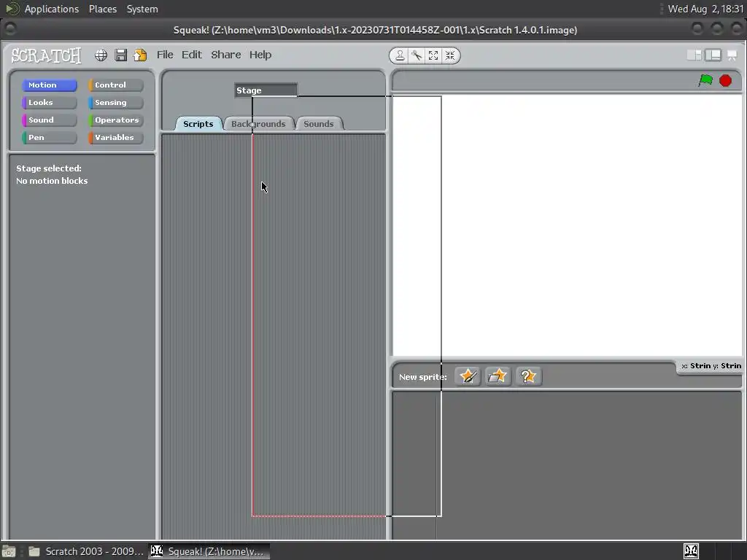The width and height of the screenshot is (747, 560).
Task: Click the 'Stage selected:' text
Action: (x=49, y=168)
